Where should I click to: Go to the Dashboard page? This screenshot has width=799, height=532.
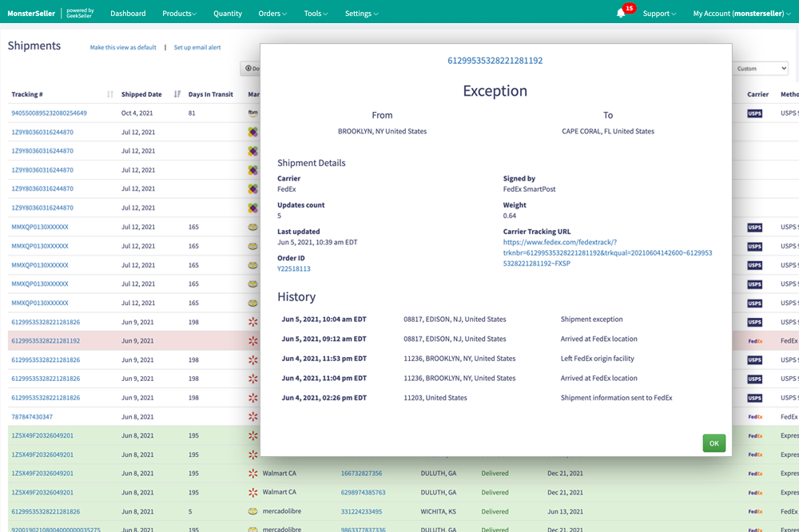pos(128,14)
